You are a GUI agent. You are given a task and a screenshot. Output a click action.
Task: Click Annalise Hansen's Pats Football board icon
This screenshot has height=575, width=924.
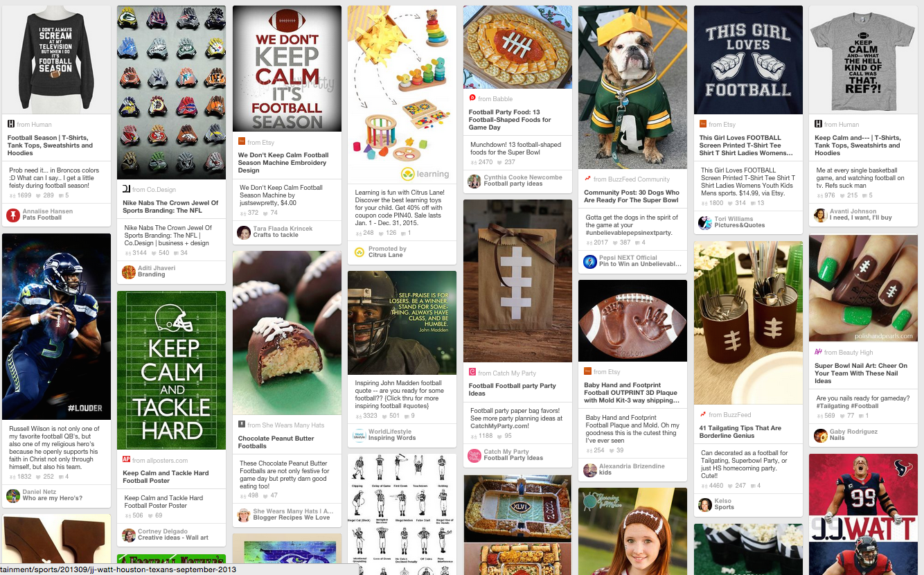[x=13, y=215]
